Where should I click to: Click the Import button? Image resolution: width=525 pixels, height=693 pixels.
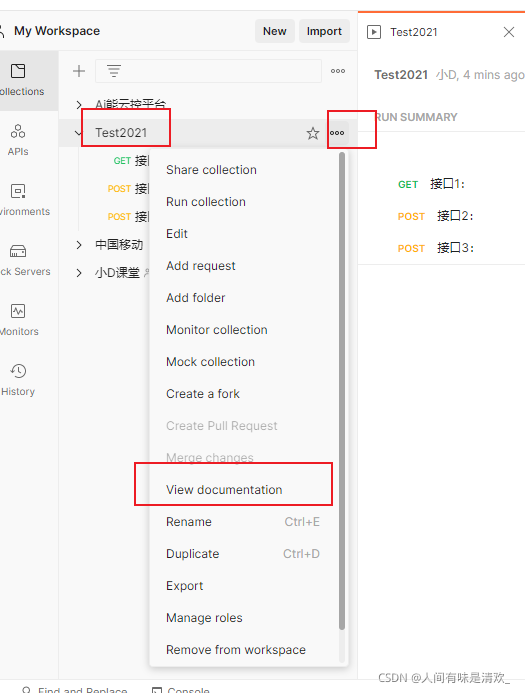pyautogui.click(x=324, y=31)
